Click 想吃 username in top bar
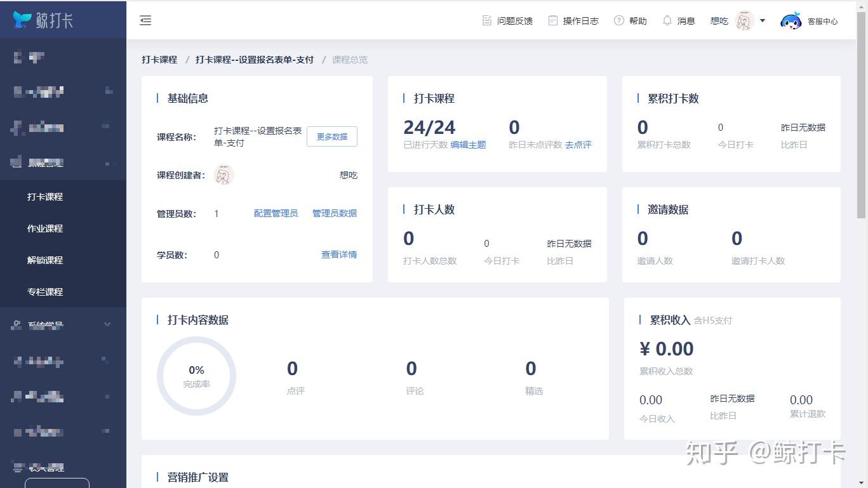The height and width of the screenshot is (488, 868). pos(719,21)
